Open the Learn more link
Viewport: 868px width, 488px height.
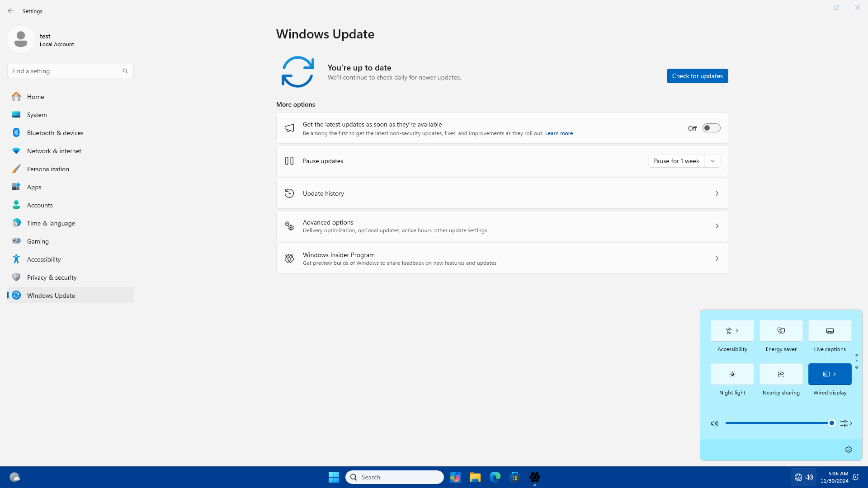tap(559, 133)
